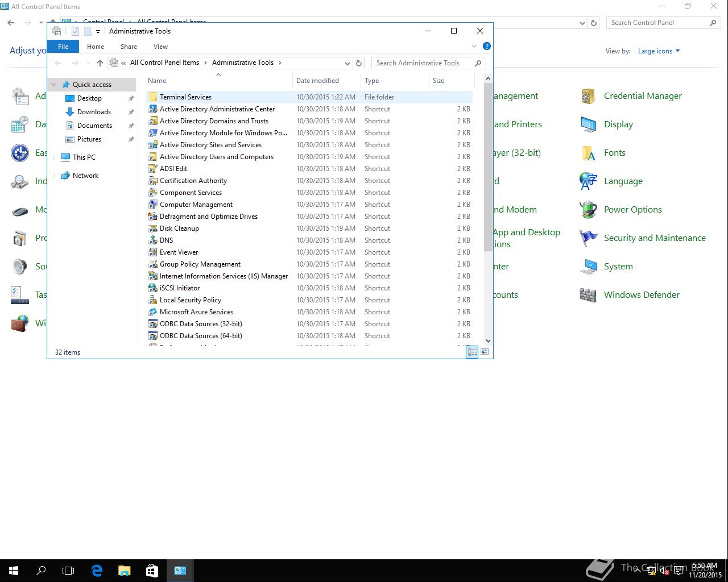Select the iSCSI Initiator icon
The width and height of the screenshot is (728, 582).
point(152,288)
